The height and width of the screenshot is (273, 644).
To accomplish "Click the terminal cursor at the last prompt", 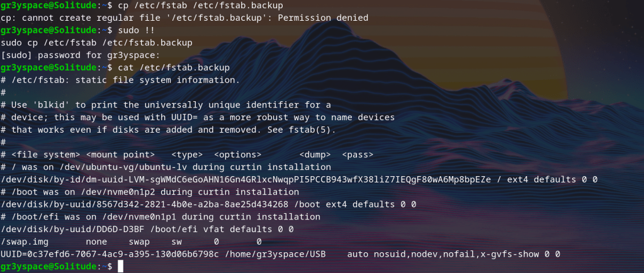I will [121, 267].
